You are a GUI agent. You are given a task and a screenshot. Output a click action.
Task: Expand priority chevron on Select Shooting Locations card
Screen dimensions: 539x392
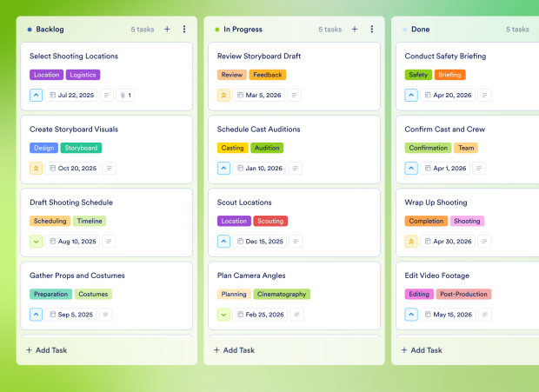tap(36, 96)
